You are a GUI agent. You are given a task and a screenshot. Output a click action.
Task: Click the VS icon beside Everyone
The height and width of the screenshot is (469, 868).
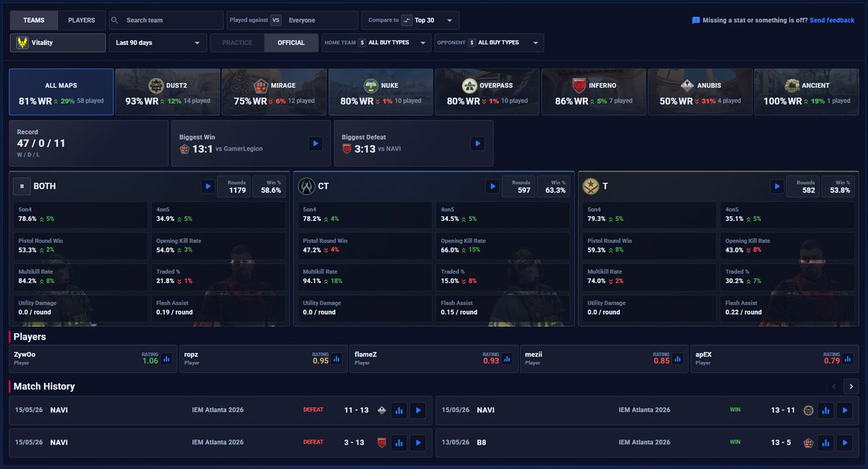pos(276,20)
